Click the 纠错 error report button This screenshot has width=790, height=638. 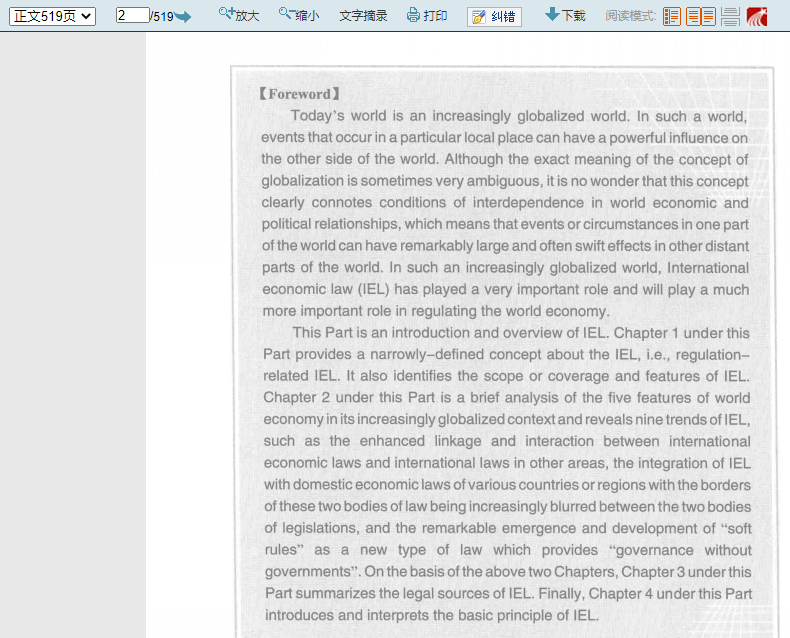click(494, 17)
